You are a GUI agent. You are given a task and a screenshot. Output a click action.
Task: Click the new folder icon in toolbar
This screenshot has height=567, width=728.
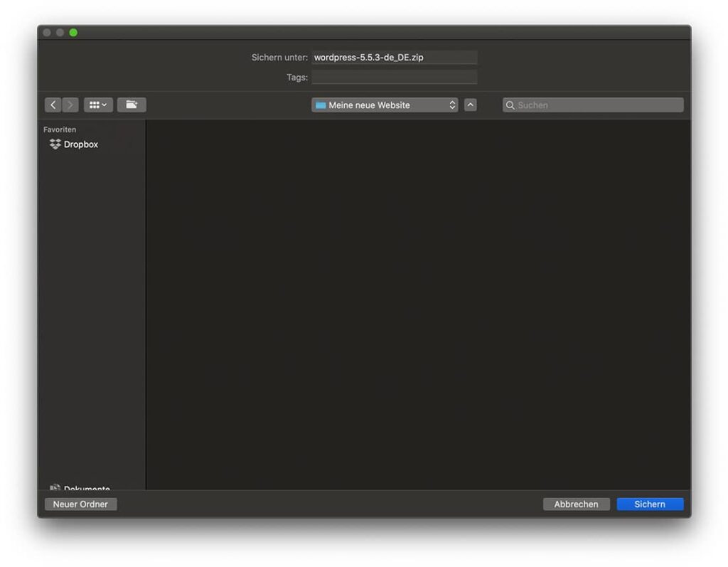click(x=131, y=105)
